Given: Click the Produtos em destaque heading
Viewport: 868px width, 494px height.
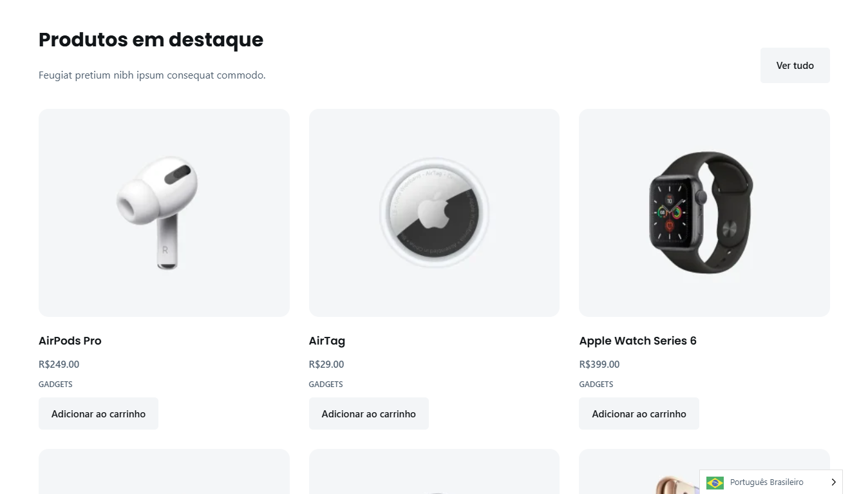Looking at the screenshot, I should click(x=151, y=40).
